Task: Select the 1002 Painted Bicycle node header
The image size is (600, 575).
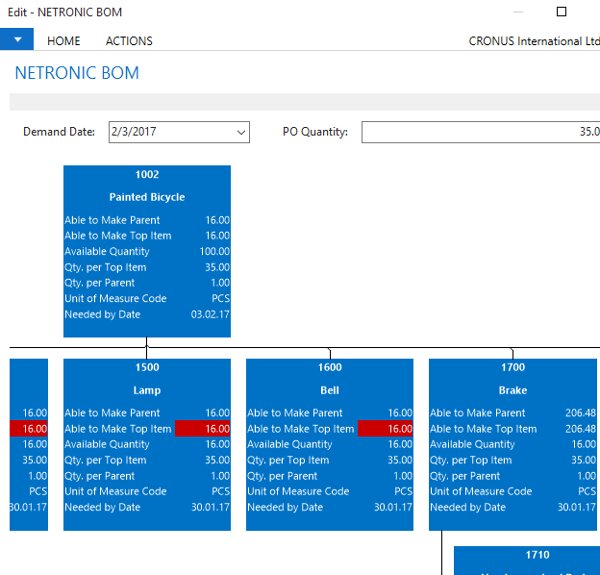Action: [147, 175]
